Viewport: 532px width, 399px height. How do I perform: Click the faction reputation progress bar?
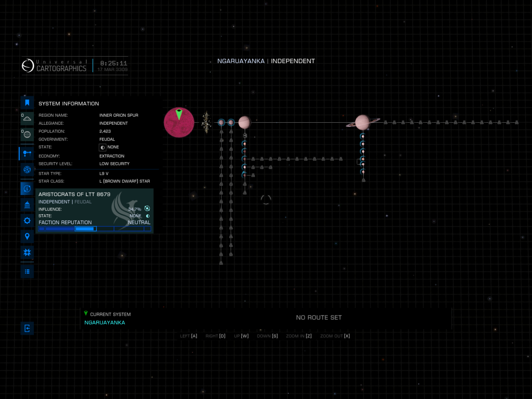[95, 229]
